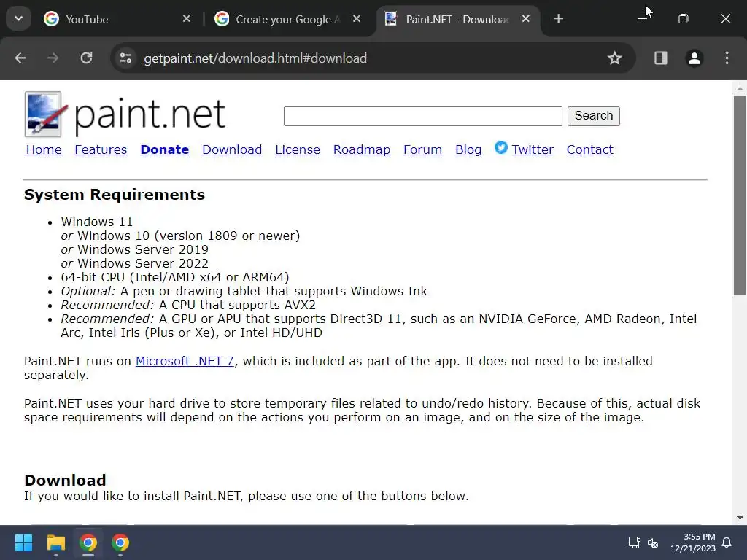Click the Twitter bird icon
747x560 pixels.
(500, 147)
